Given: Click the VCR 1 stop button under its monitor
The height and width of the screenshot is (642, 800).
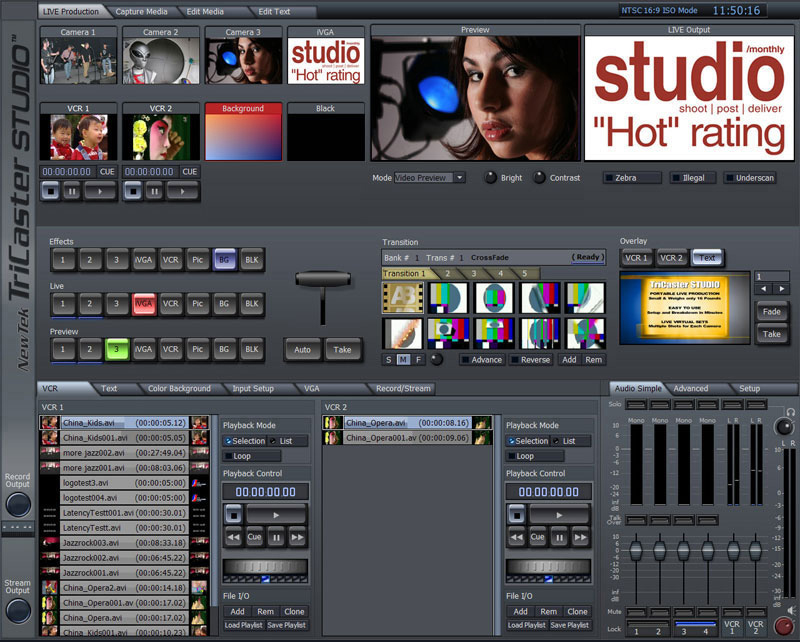Looking at the screenshot, I should (x=51, y=191).
